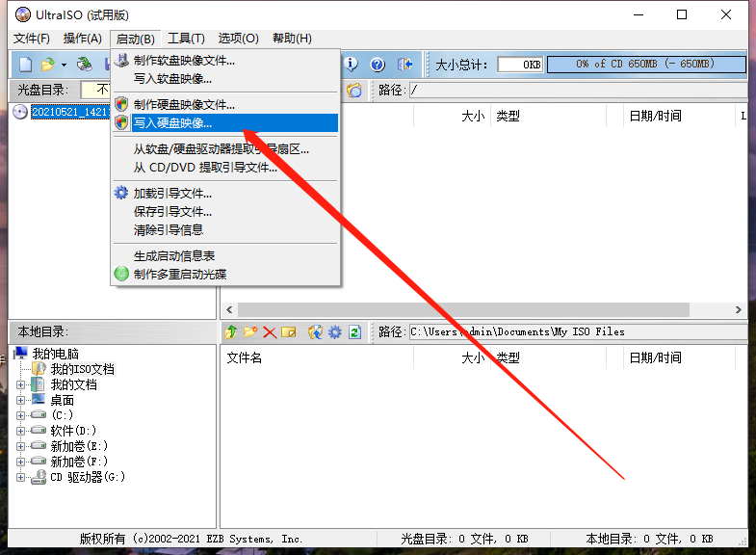Image resolution: width=756 pixels, height=555 pixels.
Task: Click the add-to-image folder arrow icon
Action: coord(315,331)
